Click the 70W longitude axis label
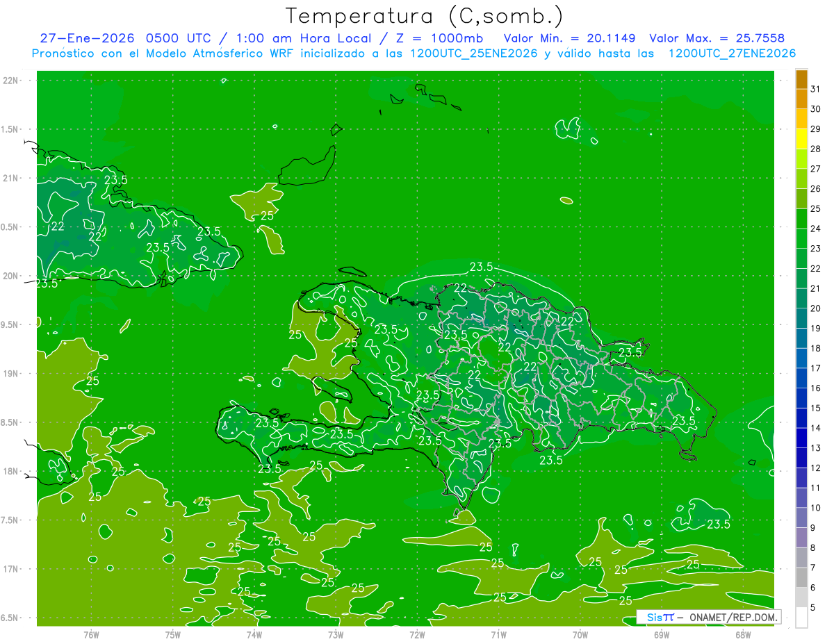The height and width of the screenshot is (644, 834). [580, 634]
